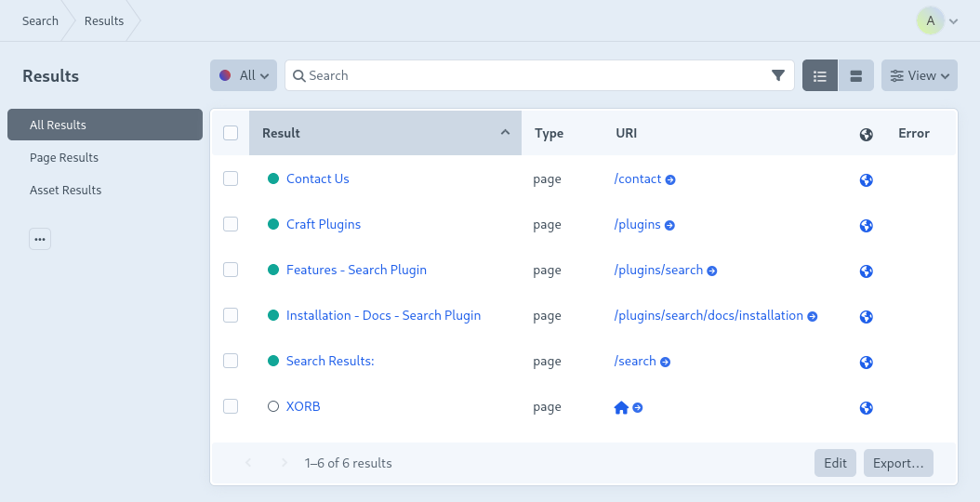980x502 pixels.
Task: Select Asset Results in sidebar
Action: (65, 190)
